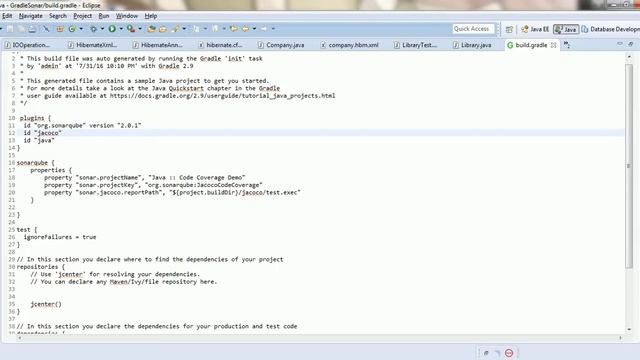Switch to the hibernate.cf editor tab
Screen dimensions: 640x360
pyautogui.click(x=221, y=45)
